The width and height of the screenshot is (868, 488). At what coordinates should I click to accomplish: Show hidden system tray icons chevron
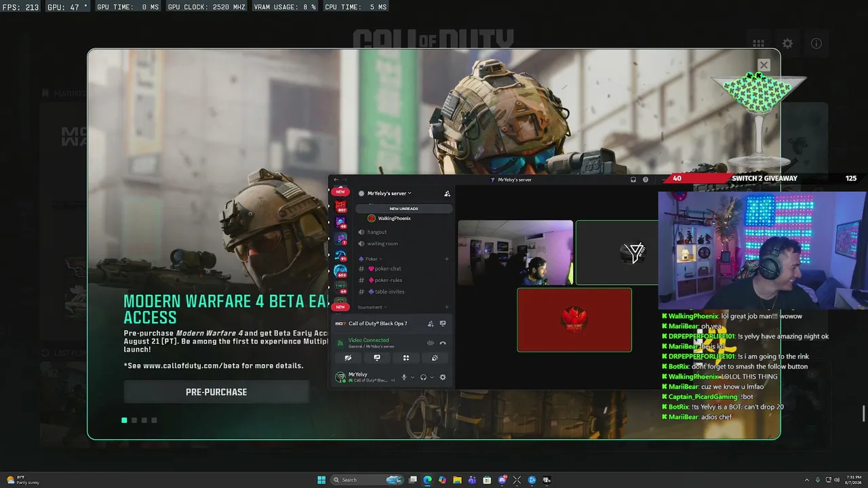[x=806, y=480]
